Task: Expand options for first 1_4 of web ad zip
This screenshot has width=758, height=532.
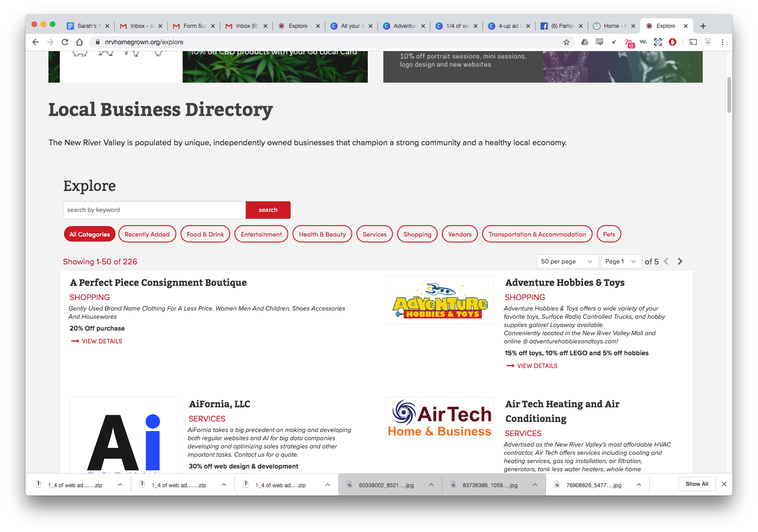Action: coord(120,485)
